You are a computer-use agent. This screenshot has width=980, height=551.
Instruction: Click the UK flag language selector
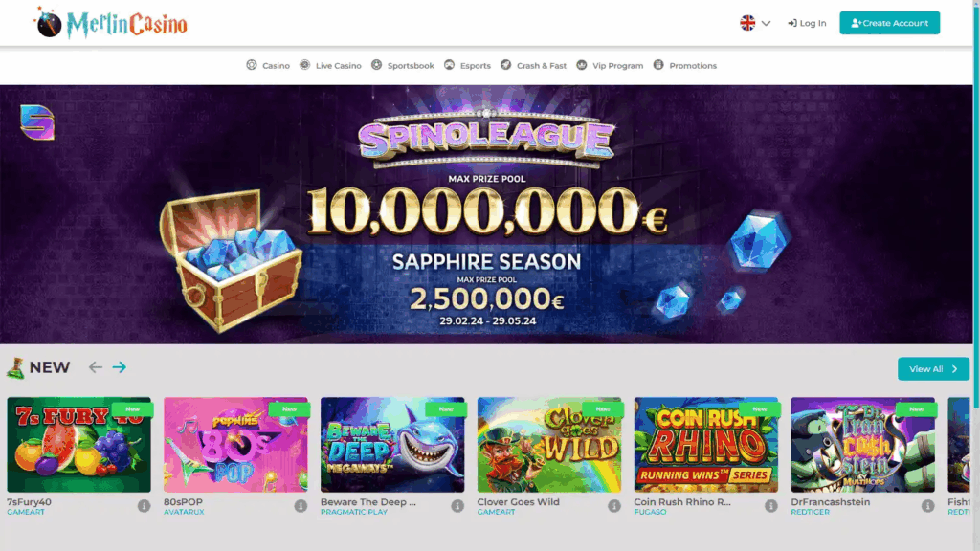pyautogui.click(x=747, y=23)
